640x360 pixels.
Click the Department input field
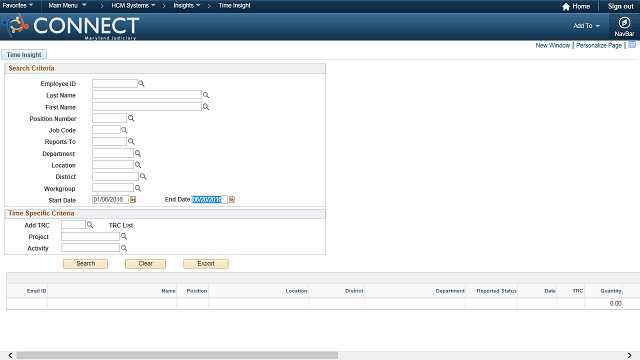[113, 153]
